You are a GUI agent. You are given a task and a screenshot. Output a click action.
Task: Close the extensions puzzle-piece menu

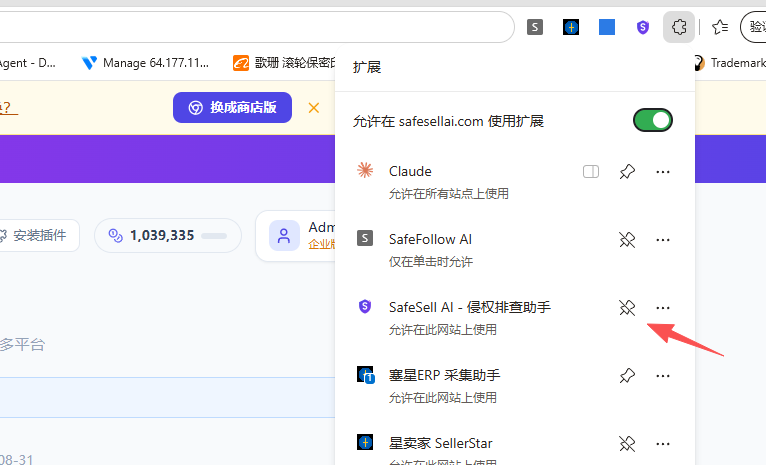click(679, 27)
